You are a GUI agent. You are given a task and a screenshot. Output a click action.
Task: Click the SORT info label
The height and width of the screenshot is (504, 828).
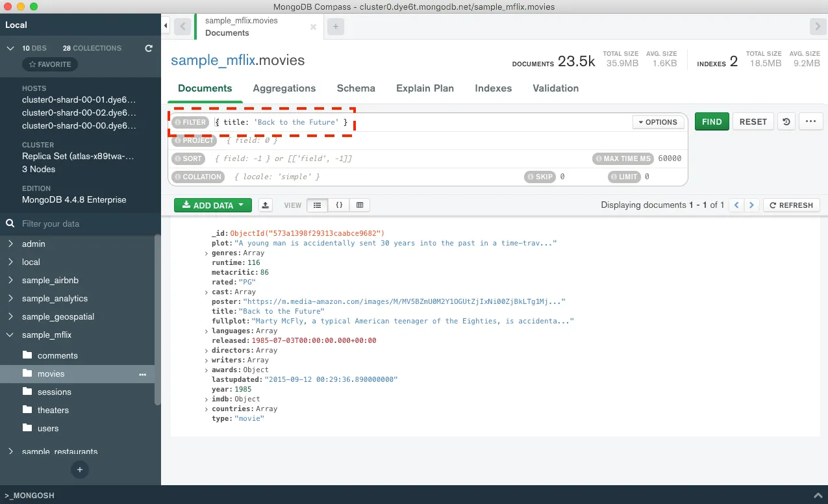pos(188,158)
